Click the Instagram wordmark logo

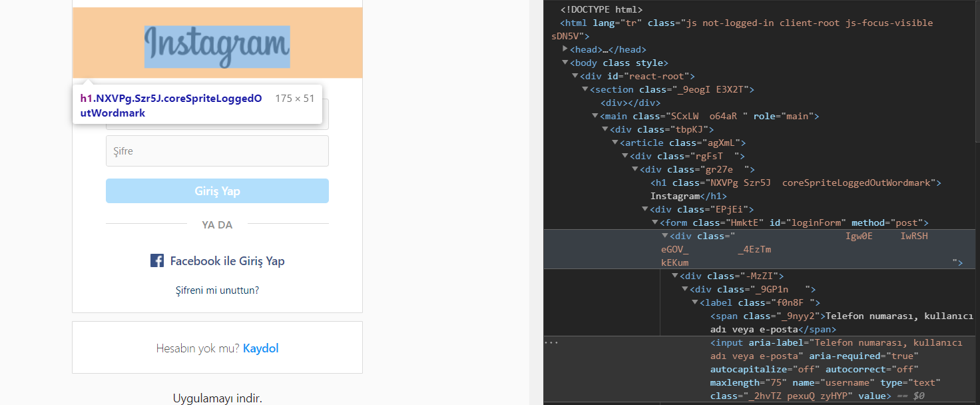(217, 47)
